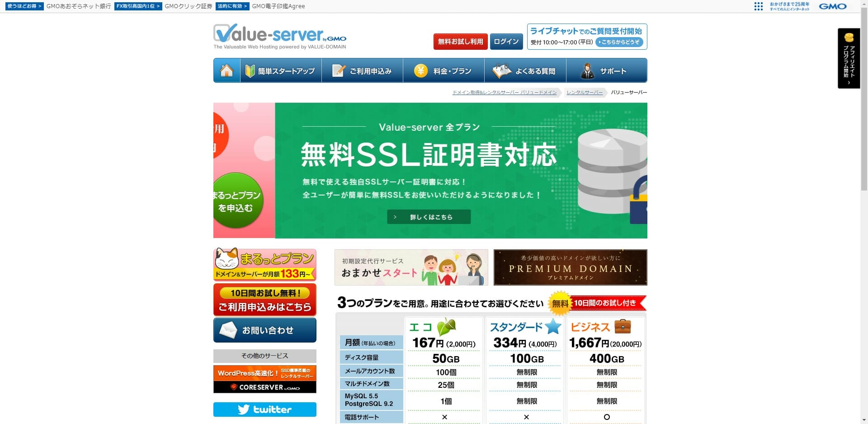The image size is (868, 424).
Task: Click the エコ plan leaf icon
Action: point(447,327)
